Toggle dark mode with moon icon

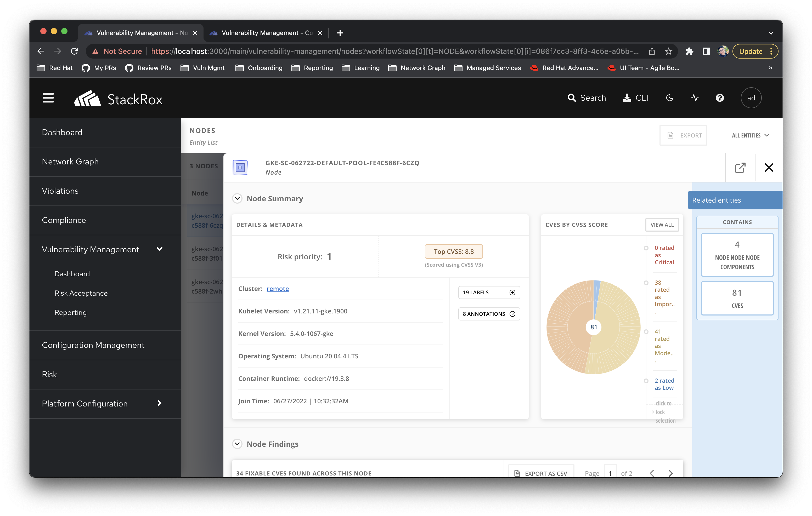point(669,98)
